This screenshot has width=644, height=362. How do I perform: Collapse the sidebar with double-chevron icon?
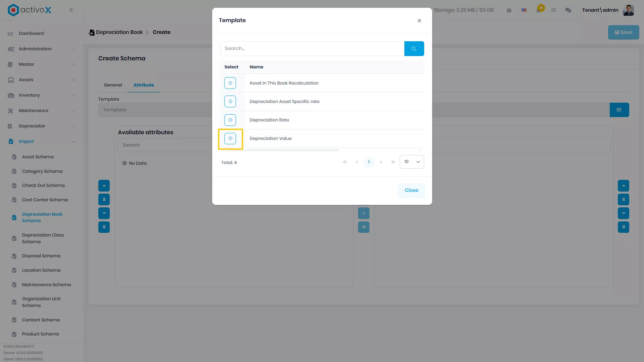coord(71,10)
